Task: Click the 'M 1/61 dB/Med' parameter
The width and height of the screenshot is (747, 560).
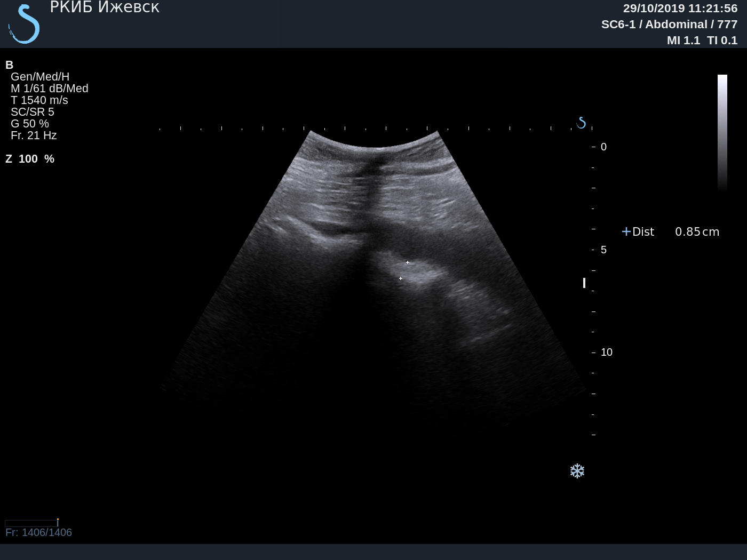Action: click(50, 89)
